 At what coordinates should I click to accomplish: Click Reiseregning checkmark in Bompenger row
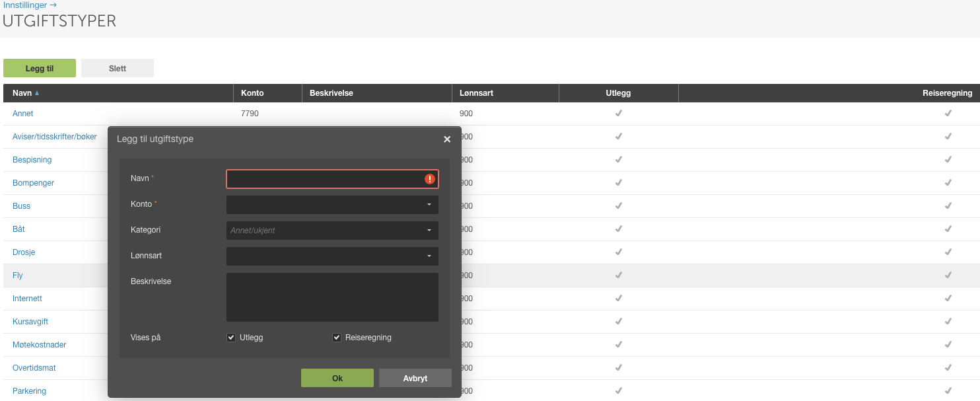(948, 183)
